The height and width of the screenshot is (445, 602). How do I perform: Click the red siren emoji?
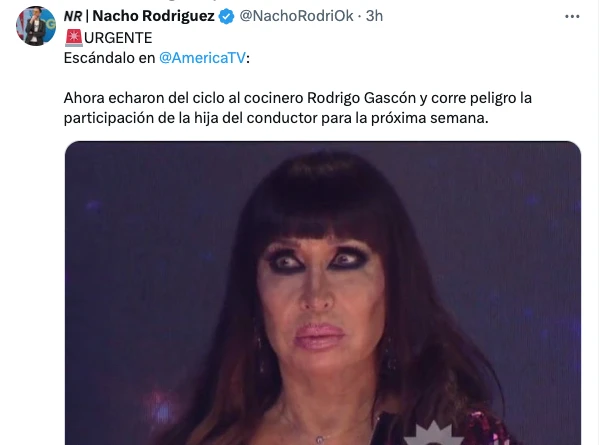(x=73, y=38)
